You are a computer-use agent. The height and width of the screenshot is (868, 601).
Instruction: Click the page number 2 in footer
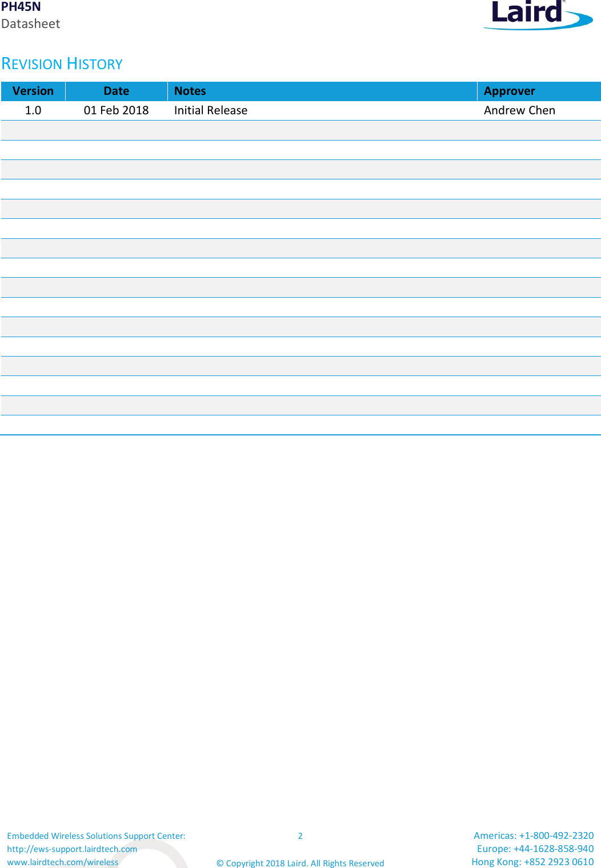tap(300, 836)
